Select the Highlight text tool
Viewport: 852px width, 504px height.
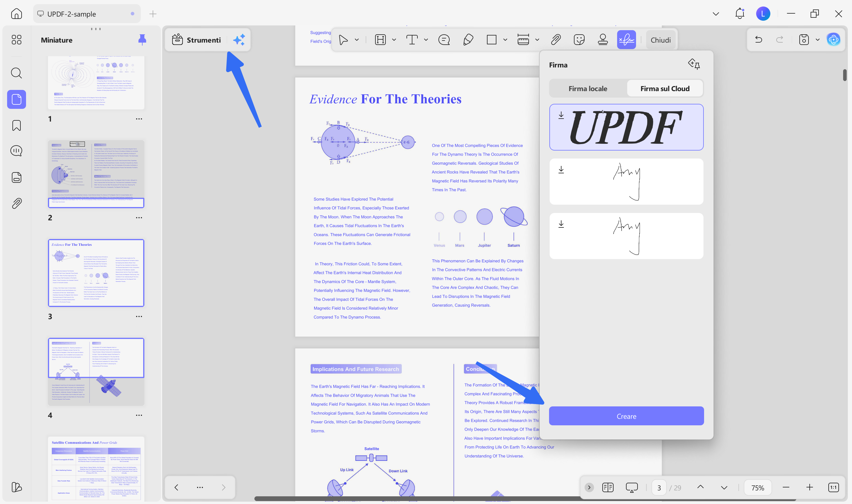point(380,40)
